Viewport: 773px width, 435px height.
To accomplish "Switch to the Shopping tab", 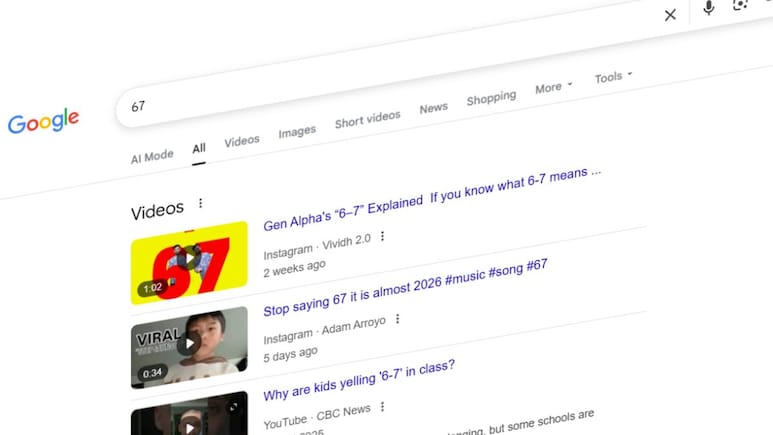I will [x=491, y=98].
